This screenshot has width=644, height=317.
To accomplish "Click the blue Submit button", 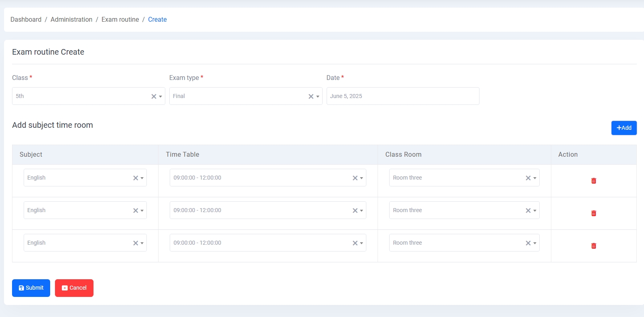I will pyautogui.click(x=31, y=288).
